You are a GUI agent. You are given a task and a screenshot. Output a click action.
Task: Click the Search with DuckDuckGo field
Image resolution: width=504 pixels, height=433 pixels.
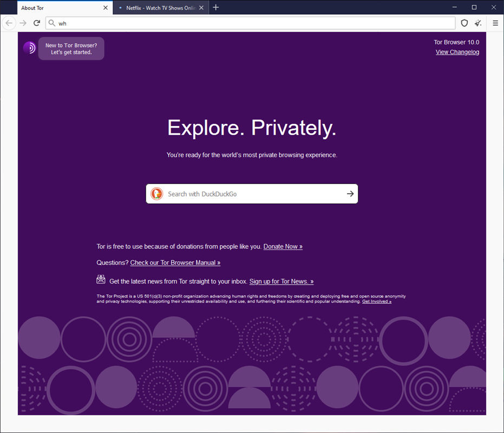(252, 194)
